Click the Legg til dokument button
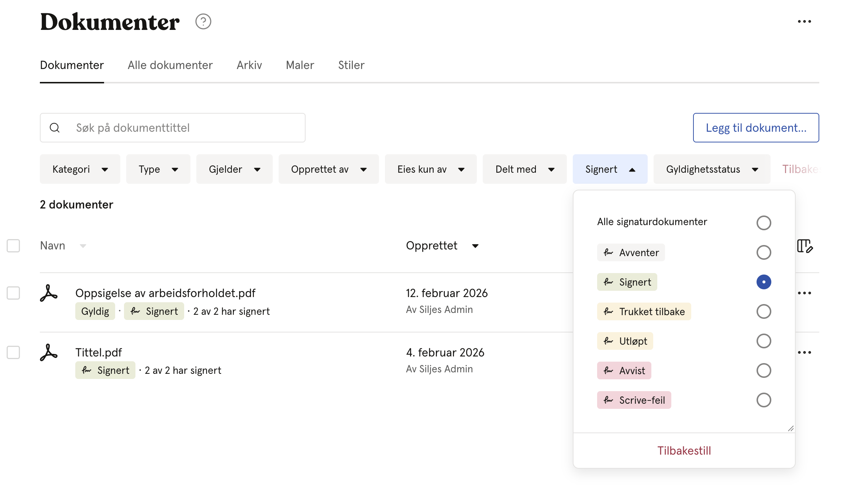The image size is (868, 493). click(x=756, y=128)
